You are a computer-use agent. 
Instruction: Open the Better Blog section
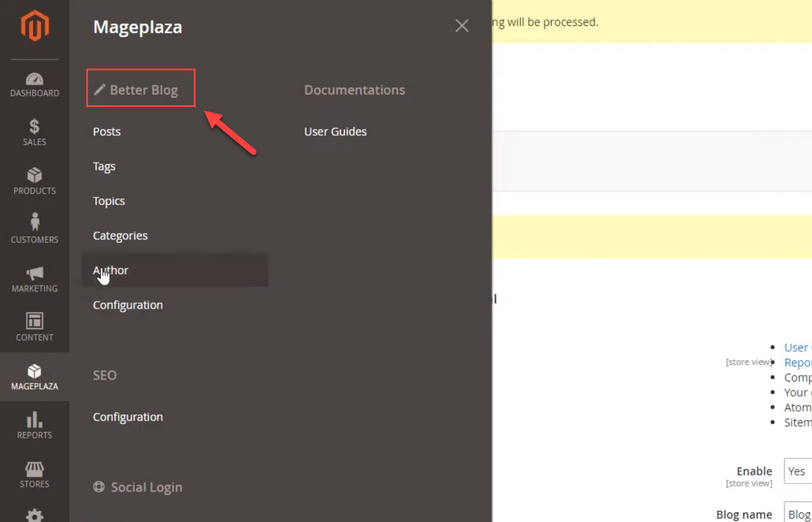click(141, 89)
